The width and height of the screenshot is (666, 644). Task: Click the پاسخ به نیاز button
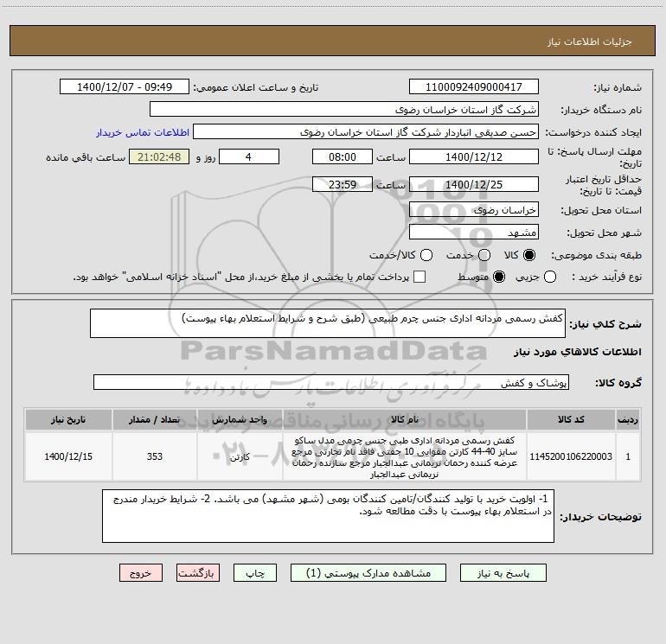(x=503, y=573)
